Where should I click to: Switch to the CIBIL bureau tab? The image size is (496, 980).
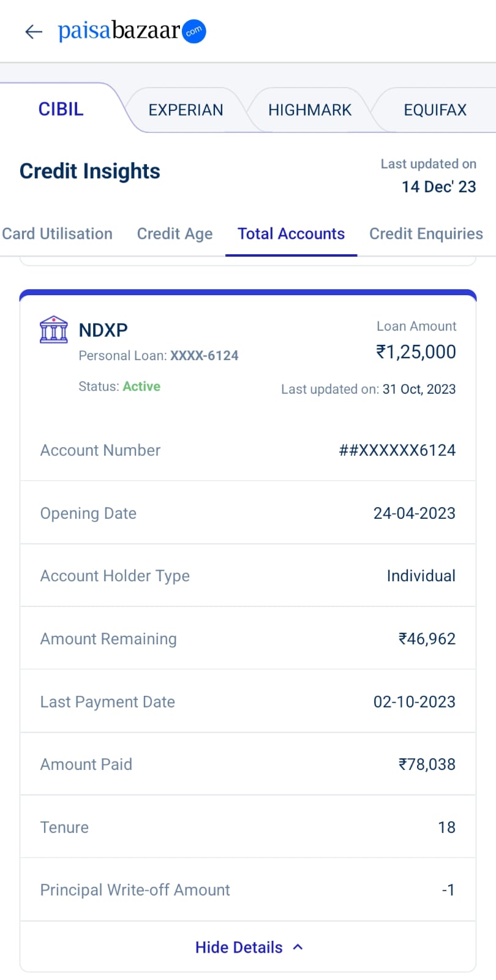61,109
